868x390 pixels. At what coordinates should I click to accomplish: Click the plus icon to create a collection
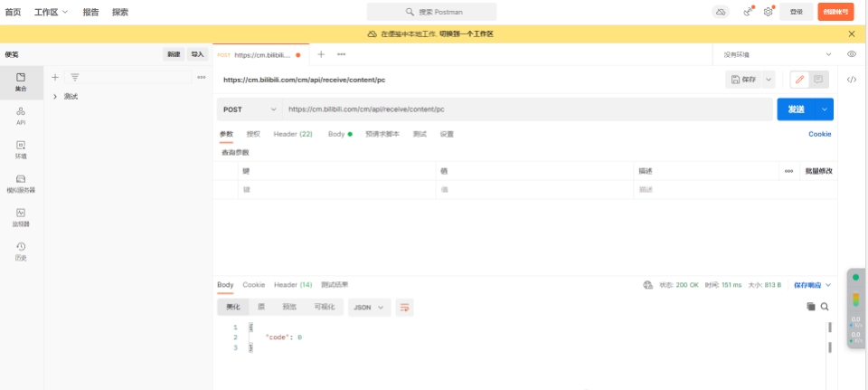click(55, 77)
